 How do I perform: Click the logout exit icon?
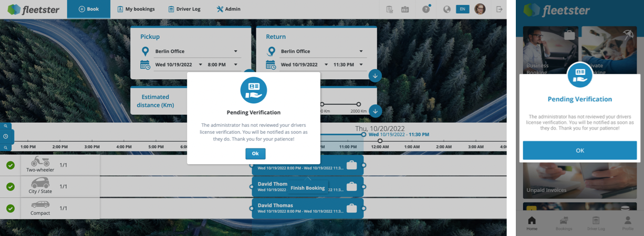click(499, 9)
